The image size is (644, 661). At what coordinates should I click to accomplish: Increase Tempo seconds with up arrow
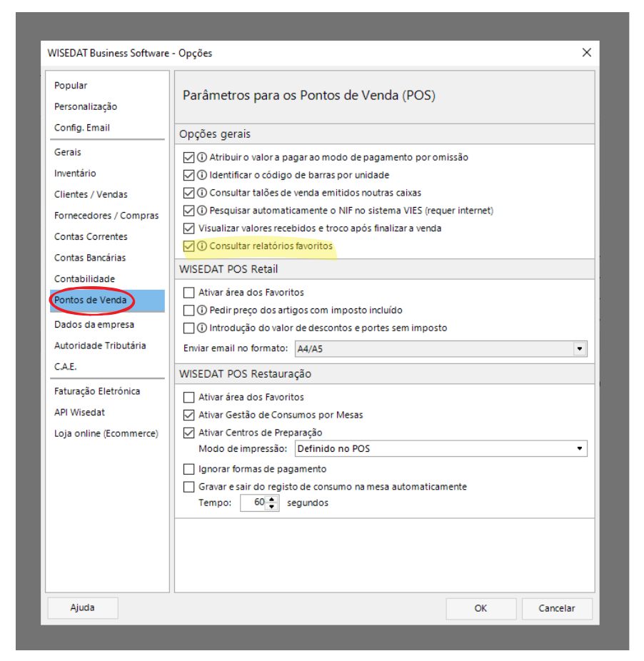click(x=271, y=499)
